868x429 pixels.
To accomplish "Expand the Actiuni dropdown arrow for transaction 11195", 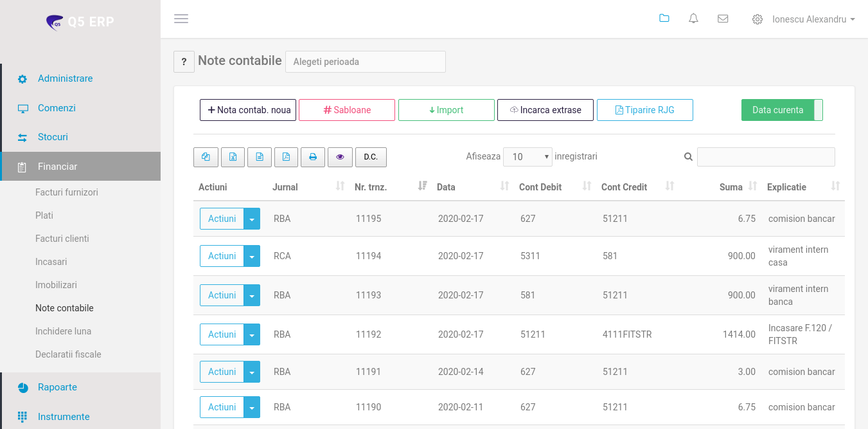I will click(252, 219).
